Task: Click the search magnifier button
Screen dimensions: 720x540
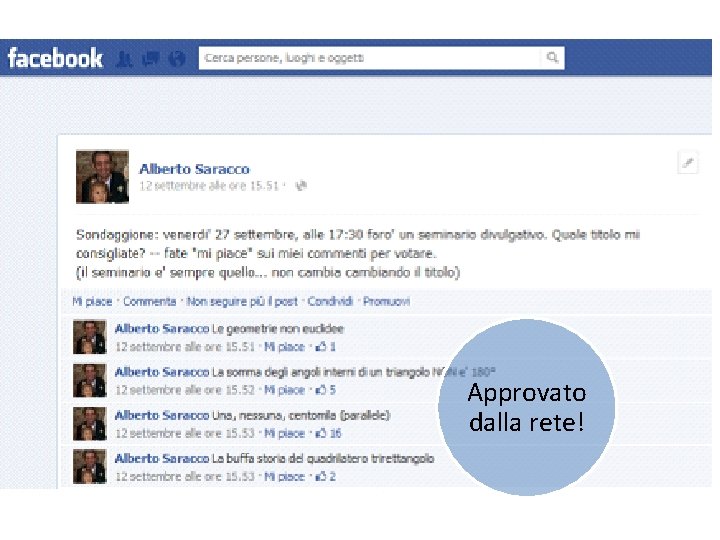Action: [552, 58]
